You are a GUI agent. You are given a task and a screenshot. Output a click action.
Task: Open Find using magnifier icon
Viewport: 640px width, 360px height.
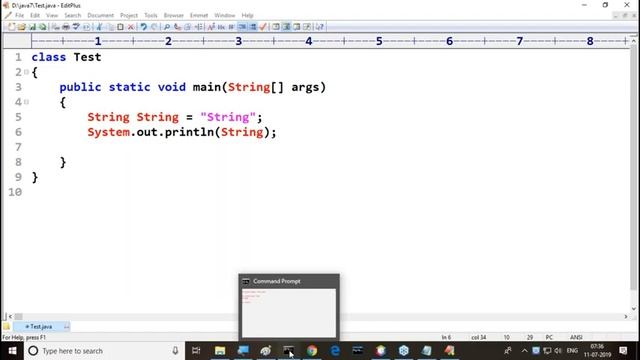[167, 27]
